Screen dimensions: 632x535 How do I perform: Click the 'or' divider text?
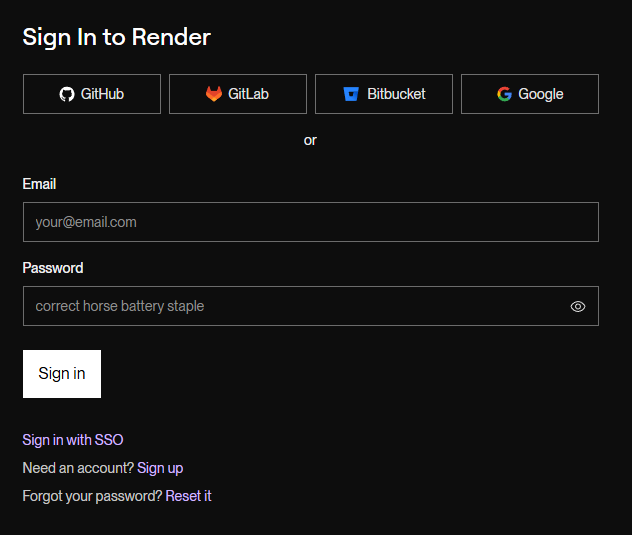point(310,140)
